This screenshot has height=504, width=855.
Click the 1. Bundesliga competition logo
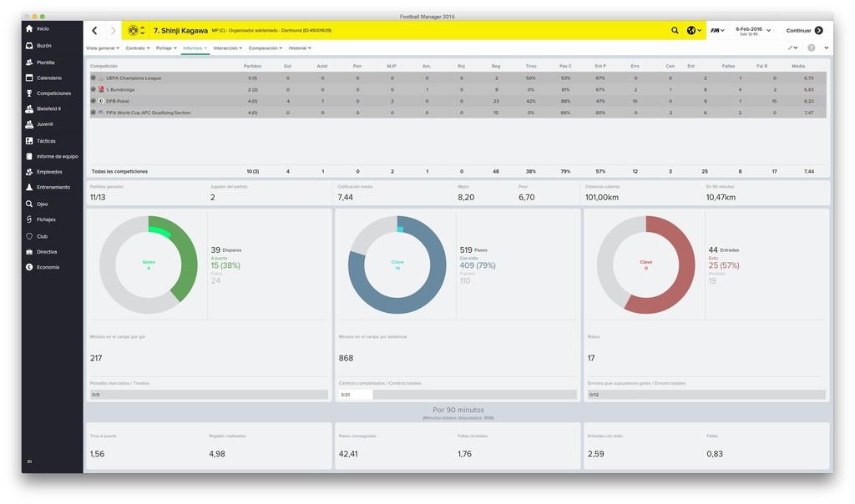click(101, 89)
